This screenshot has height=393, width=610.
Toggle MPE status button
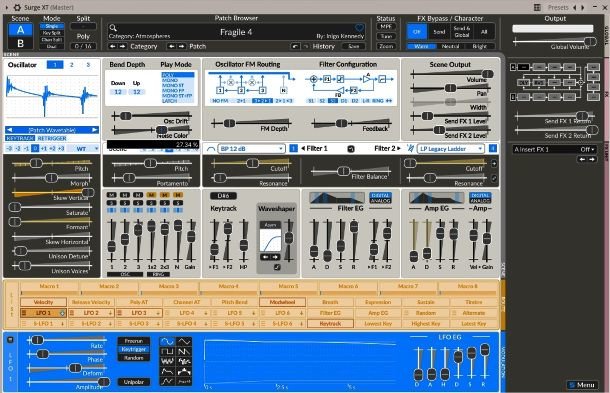tap(386, 27)
